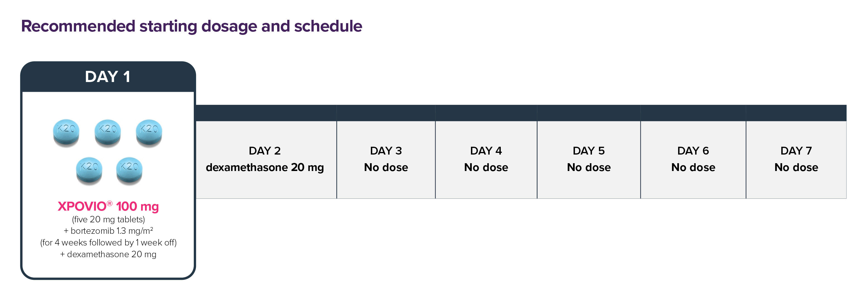Click the XPOVIO 100 mg heading
Screen dimensions: 868x301
pyautogui.click(x=108, y=206)
